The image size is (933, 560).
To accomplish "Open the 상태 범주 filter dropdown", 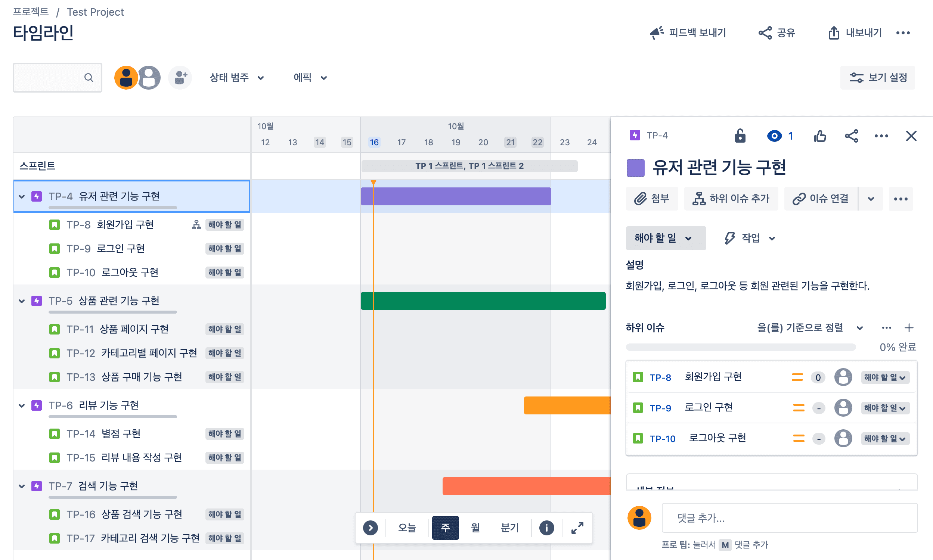I will click(x=237, y=78).
